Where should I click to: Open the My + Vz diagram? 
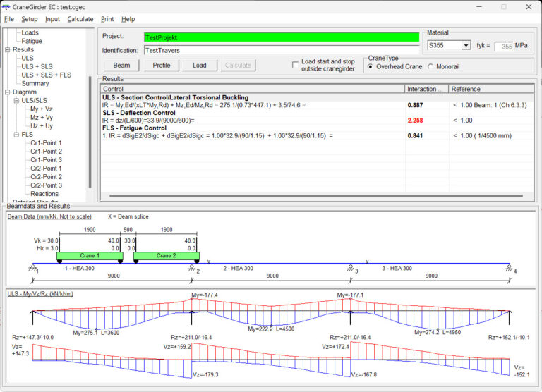(x=41, y=109)
